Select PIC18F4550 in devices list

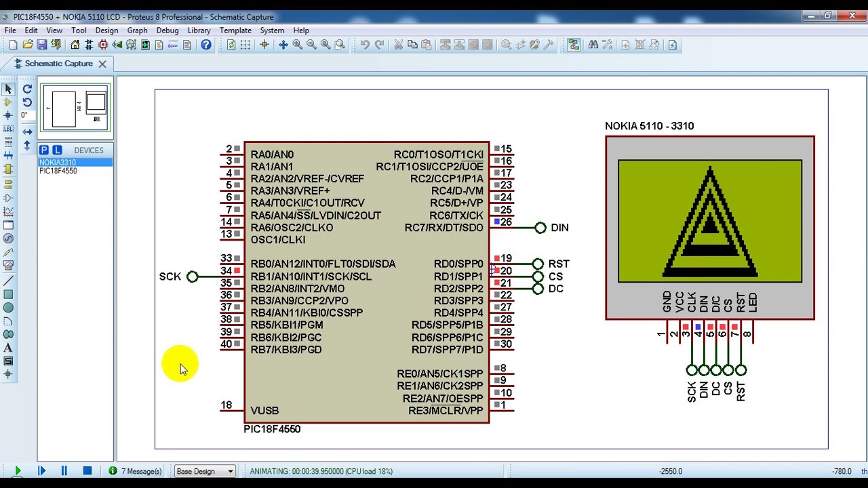coord(75,171)
